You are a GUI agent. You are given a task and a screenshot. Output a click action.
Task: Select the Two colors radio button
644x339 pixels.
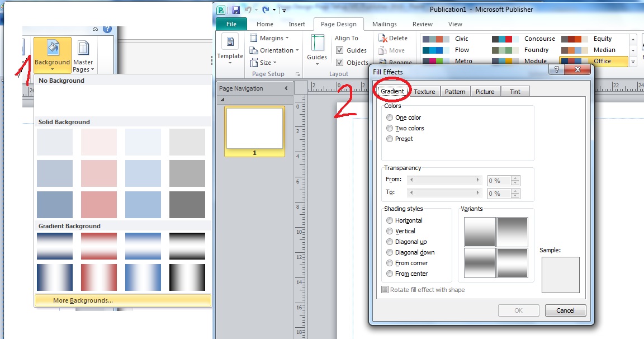[389, 128]
